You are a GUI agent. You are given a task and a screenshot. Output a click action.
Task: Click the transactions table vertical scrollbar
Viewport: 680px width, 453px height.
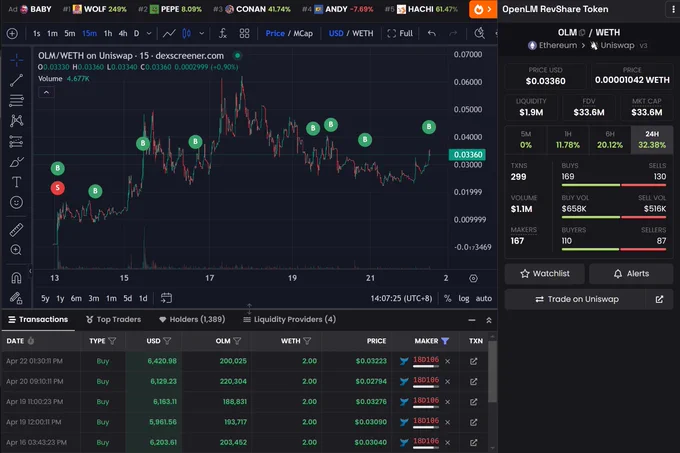tap(492, 372)
